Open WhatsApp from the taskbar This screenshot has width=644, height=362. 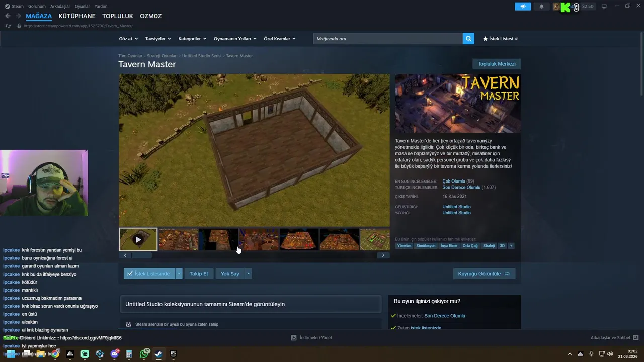point(144,354)
